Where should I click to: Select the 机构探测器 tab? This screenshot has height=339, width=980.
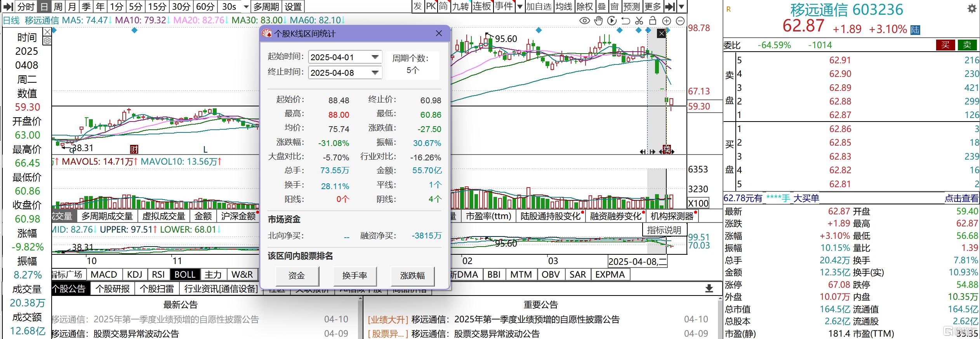point(672,216)
